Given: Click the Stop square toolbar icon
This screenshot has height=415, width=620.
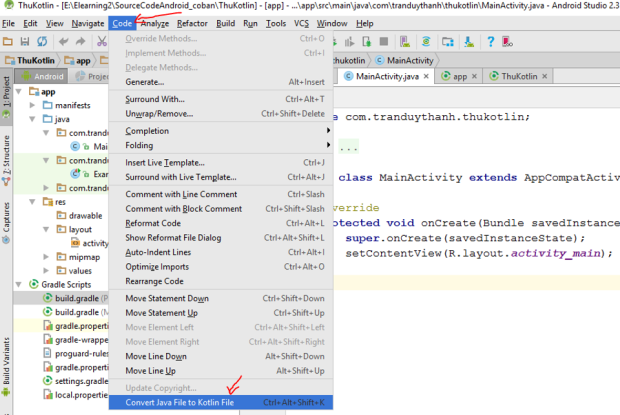Looking at the screenshot, I should (x=384, y=42).
